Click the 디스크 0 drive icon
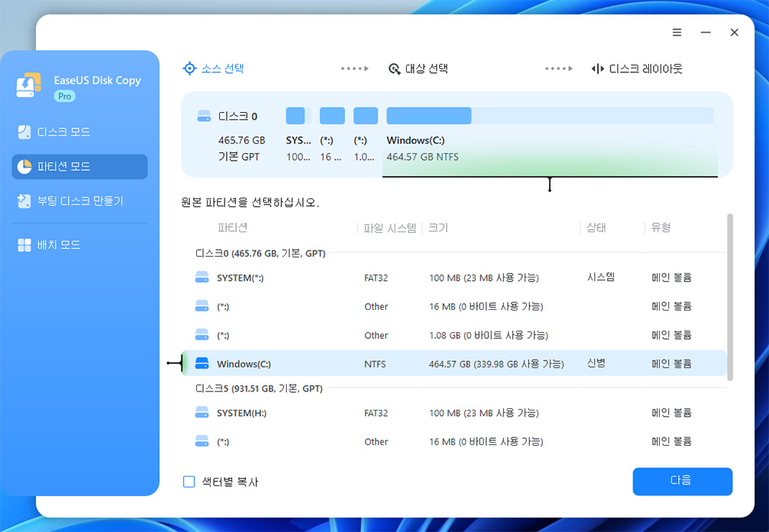Viewport: 769px width, 532px height. point(204,116)
